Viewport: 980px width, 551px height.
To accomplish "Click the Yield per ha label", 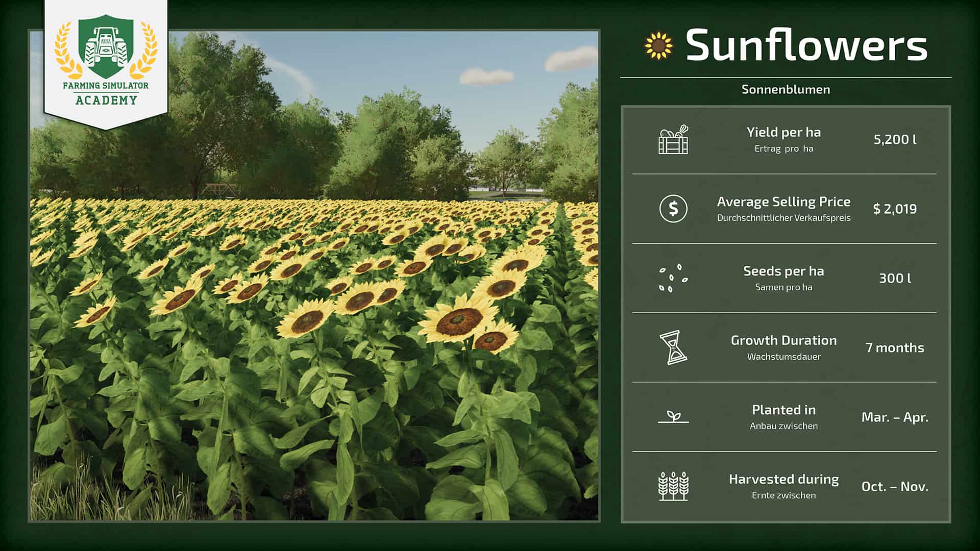I will [783, 133].
